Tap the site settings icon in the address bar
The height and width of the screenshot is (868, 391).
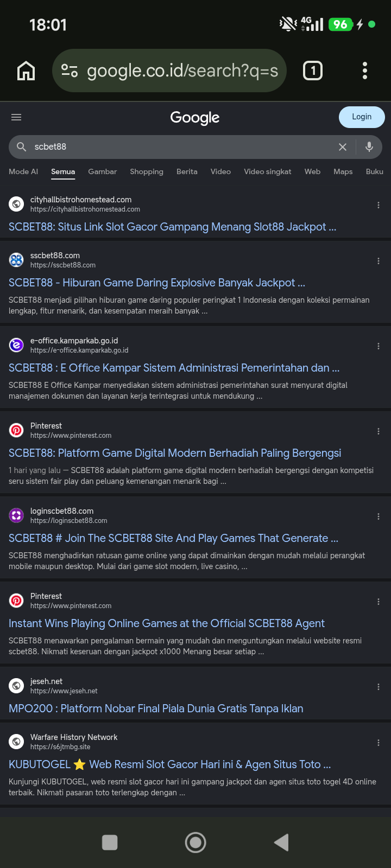70,71
